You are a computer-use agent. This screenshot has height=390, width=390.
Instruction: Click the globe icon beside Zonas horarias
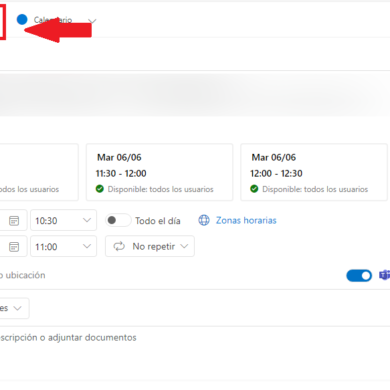pos(204,220)
